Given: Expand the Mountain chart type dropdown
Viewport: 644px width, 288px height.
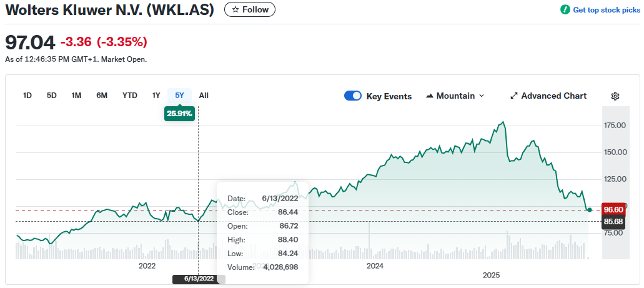Looking at the screenshot, I should [x=481, y=96].
